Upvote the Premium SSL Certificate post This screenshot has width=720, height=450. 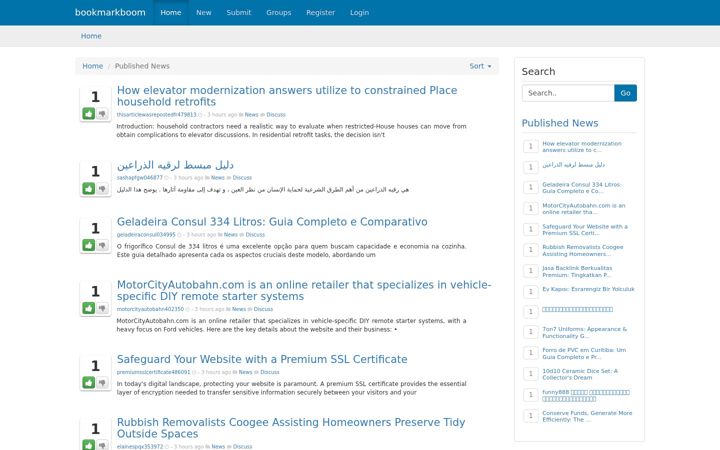89,382
